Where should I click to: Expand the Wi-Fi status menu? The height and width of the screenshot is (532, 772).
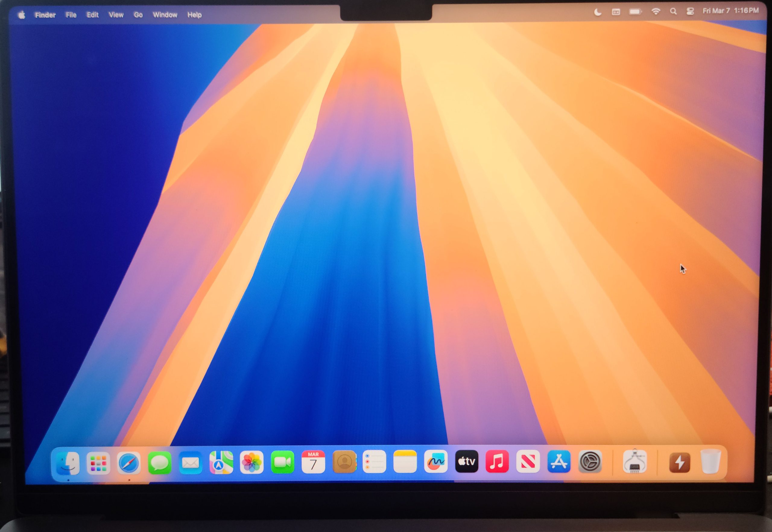[656, 12]
